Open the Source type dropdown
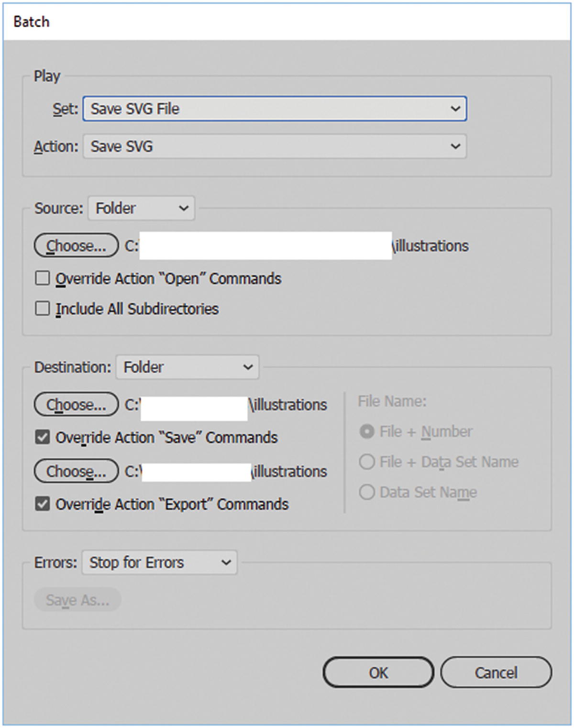Viewport: 574px width, 728px height. click(x=141, y=209)
